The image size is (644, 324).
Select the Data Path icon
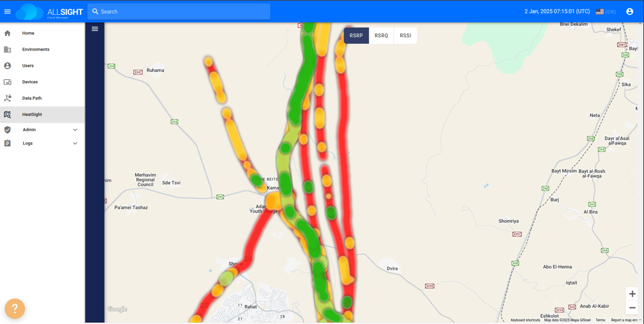point(7,98)
